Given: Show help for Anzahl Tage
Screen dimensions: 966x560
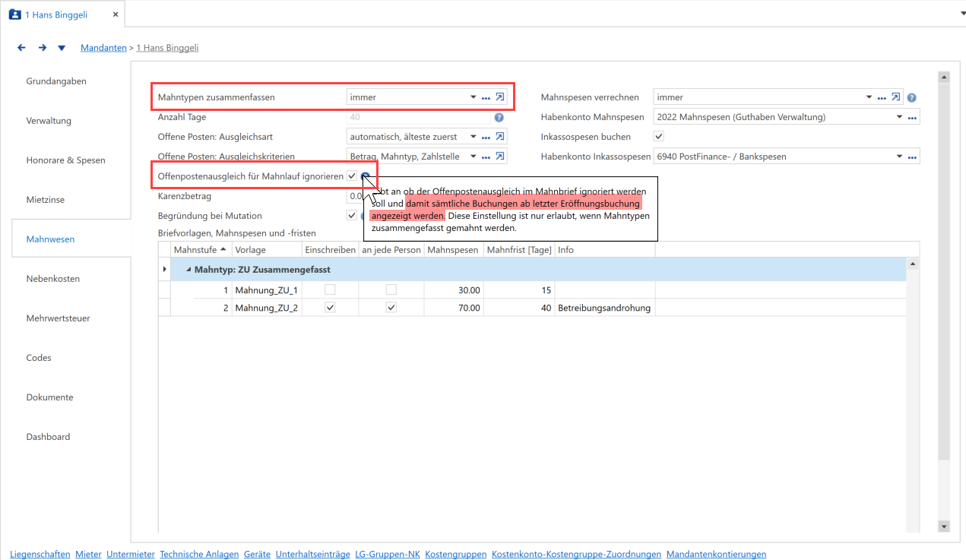Looking at the screenshot, I should tap(499, 117).
